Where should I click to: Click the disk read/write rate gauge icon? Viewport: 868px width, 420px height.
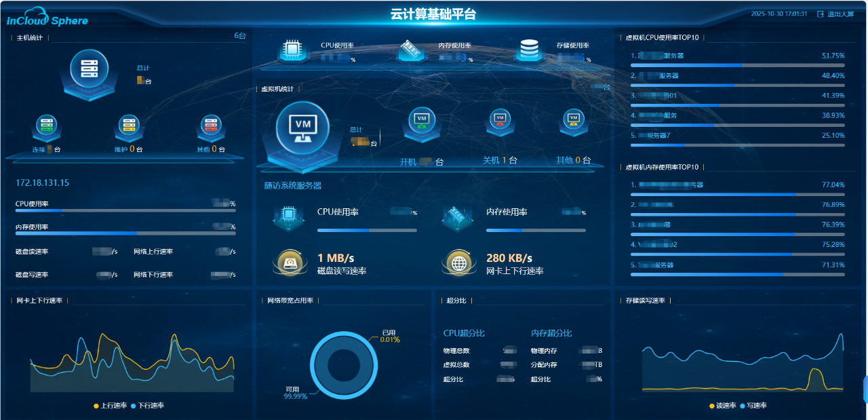[289, 263]
